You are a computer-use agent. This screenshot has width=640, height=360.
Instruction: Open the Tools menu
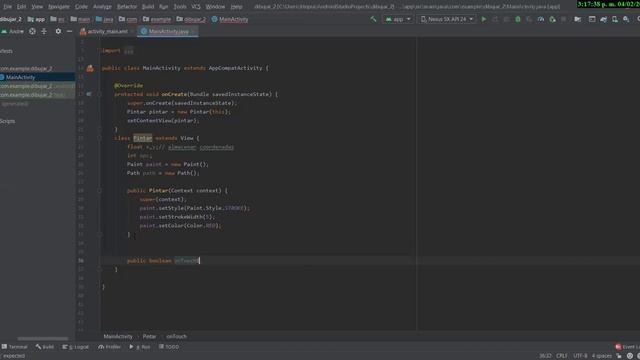(180, 7)
